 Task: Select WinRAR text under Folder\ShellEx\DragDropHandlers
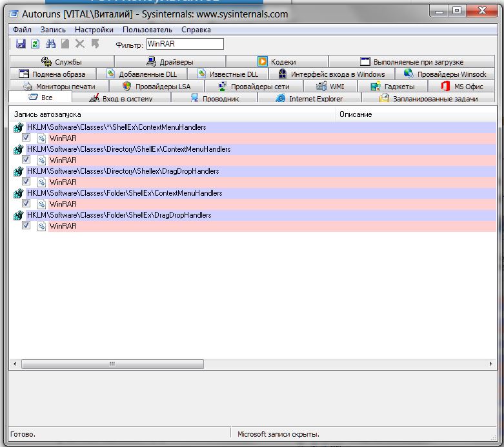(63, 226)
